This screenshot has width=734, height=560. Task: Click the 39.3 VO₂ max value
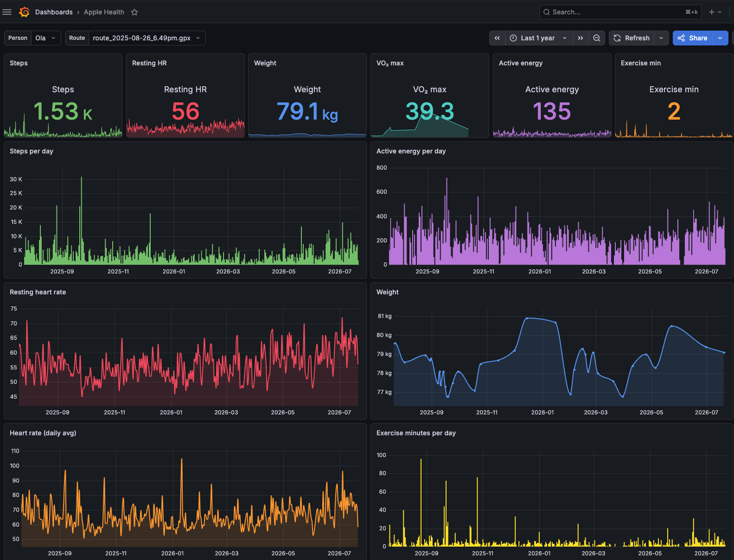(430, 111)
